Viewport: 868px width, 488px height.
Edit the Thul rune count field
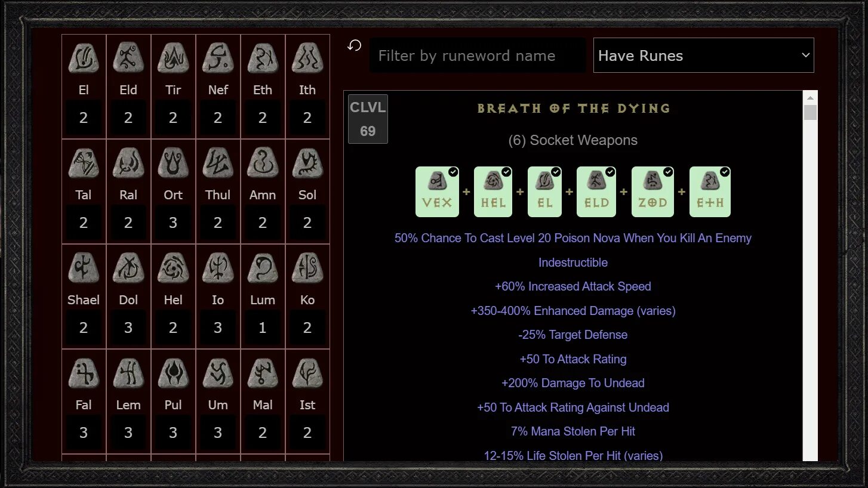(218, 223)
